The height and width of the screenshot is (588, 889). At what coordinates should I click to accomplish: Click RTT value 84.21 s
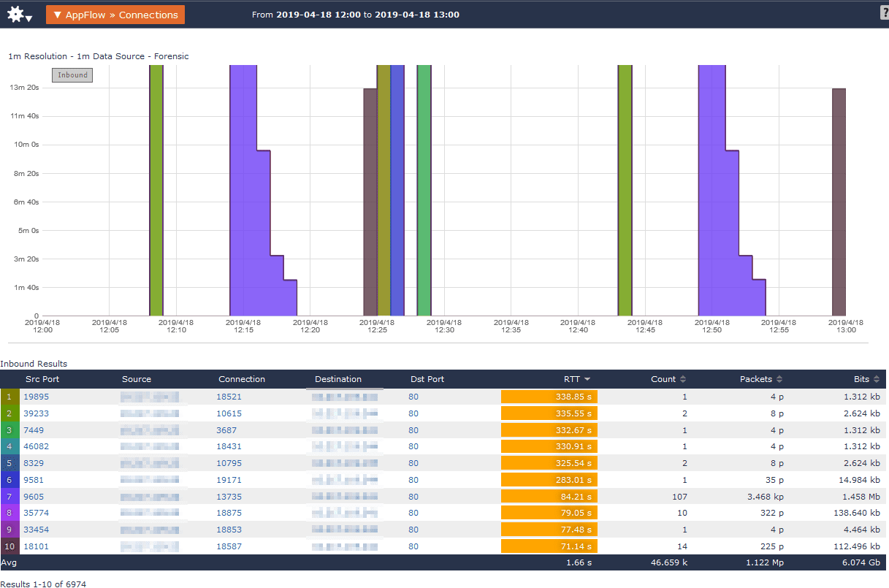(576, 497)
